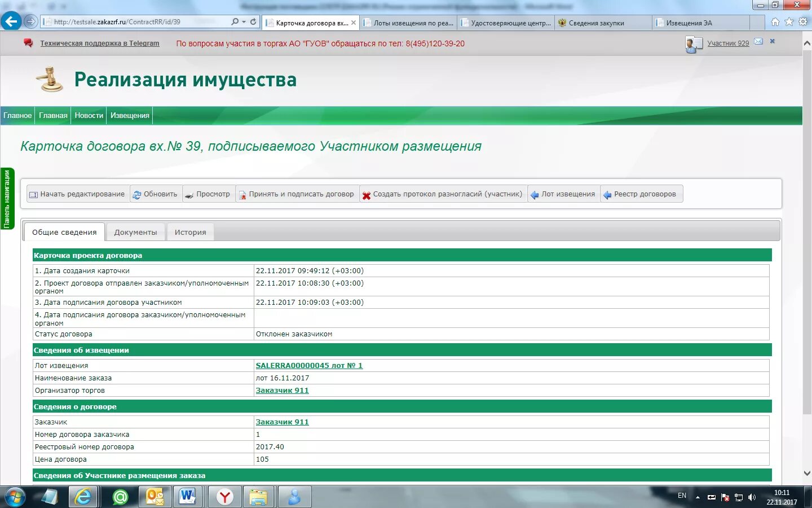
Task: Go back using the browser back arrow
Action: point(11,22)
